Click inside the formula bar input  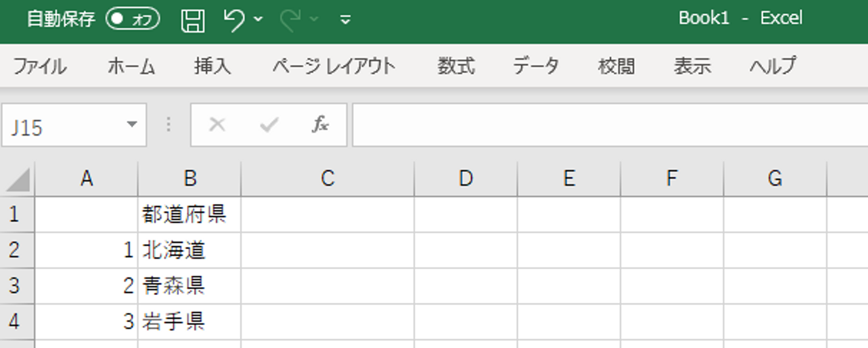(603, 125)
